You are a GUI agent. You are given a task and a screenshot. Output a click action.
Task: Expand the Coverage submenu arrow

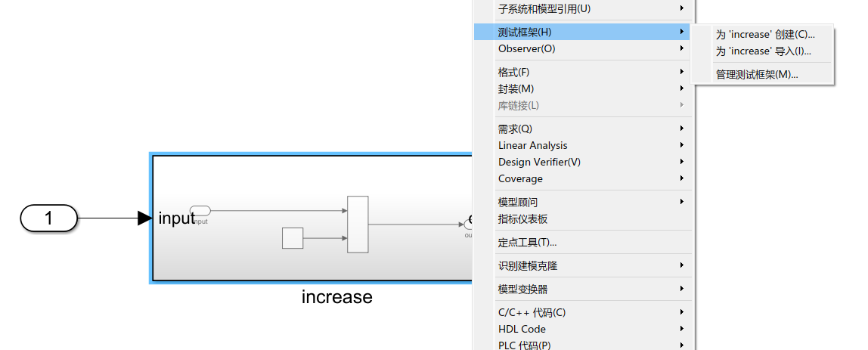tap(681, 179)
